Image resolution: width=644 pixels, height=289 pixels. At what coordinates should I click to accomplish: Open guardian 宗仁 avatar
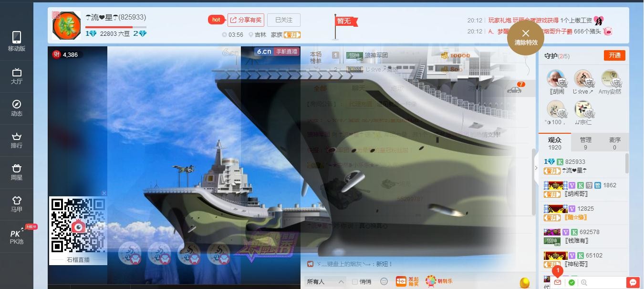tap(583, 109)
